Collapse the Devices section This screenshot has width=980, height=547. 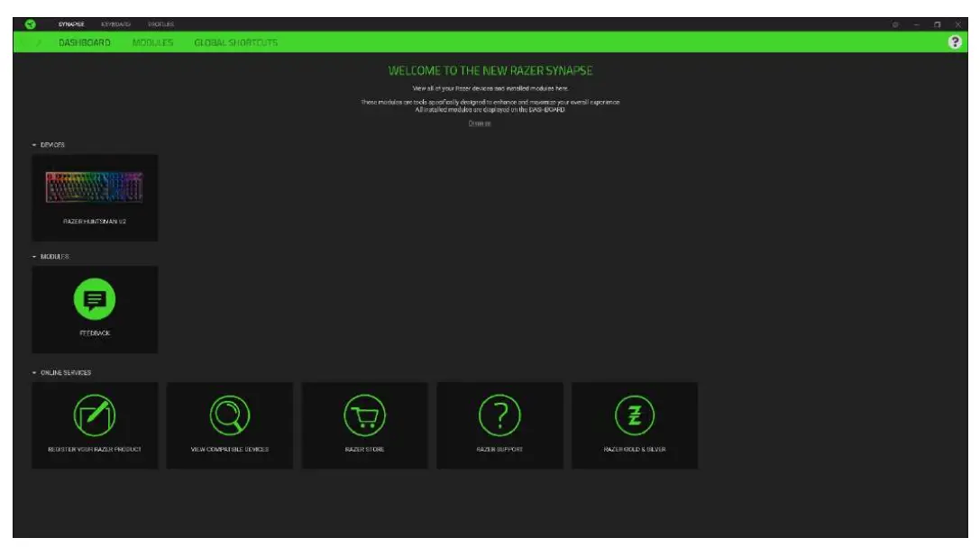(34, 145)
